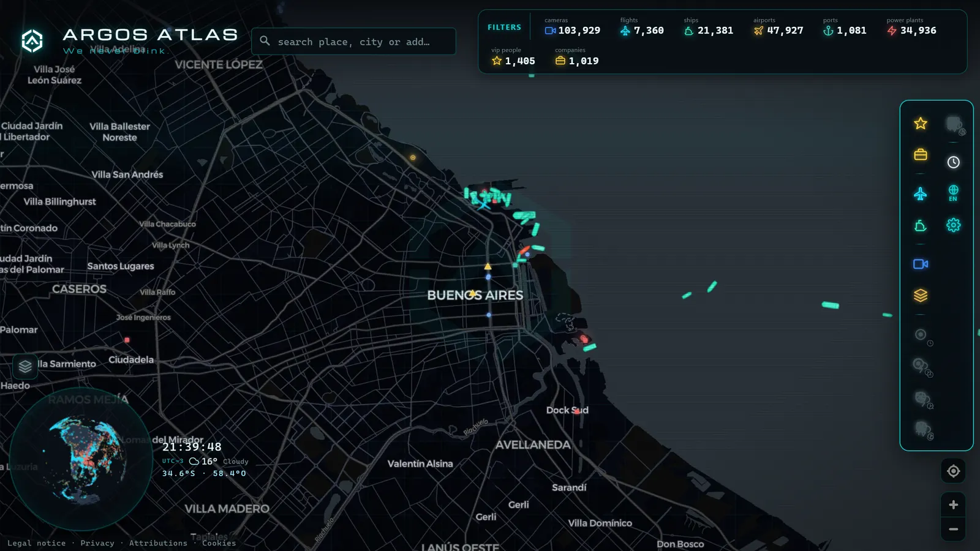The image size is (980, 551).
Task: Open the Attributions link
Action: point(158,543)
